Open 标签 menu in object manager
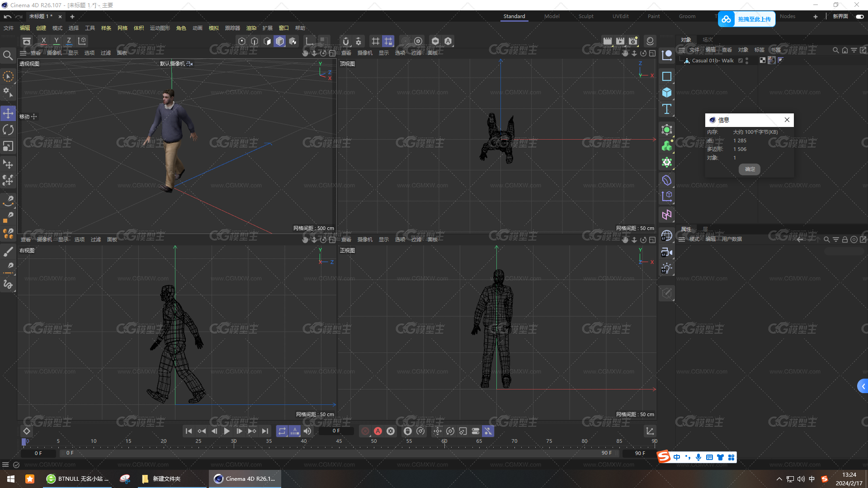This screenshot has width=868, height=488. (x=759, y=50)
